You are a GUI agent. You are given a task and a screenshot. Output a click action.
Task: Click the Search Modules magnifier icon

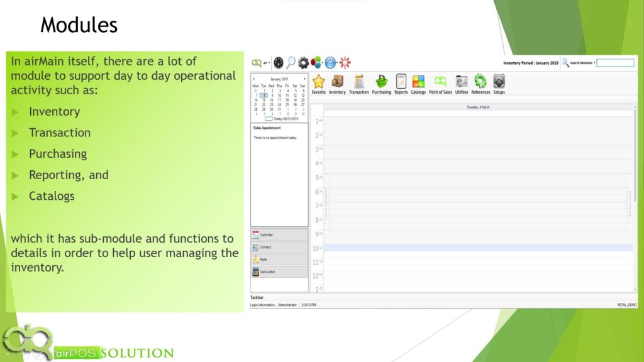point(565,63)
